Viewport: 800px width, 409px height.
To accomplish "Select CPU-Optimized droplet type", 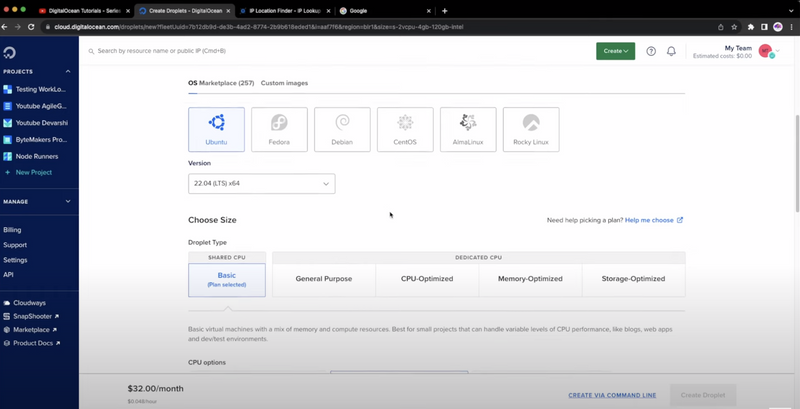I will coord(427,279).
